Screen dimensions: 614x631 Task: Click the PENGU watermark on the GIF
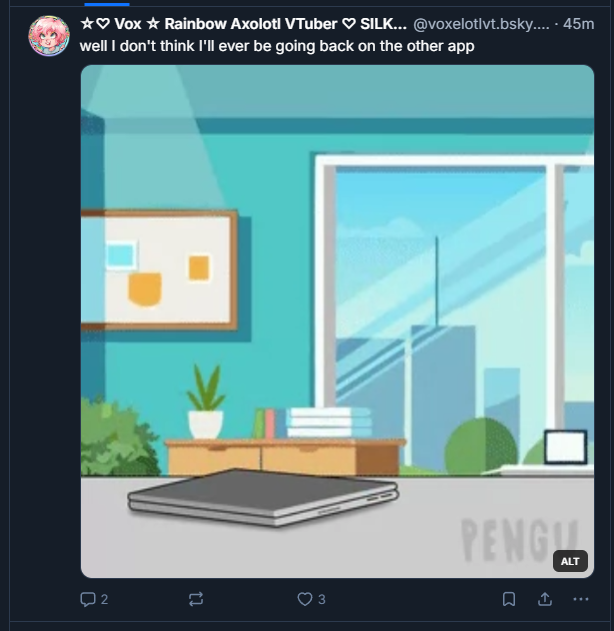(x=519, y=539)
